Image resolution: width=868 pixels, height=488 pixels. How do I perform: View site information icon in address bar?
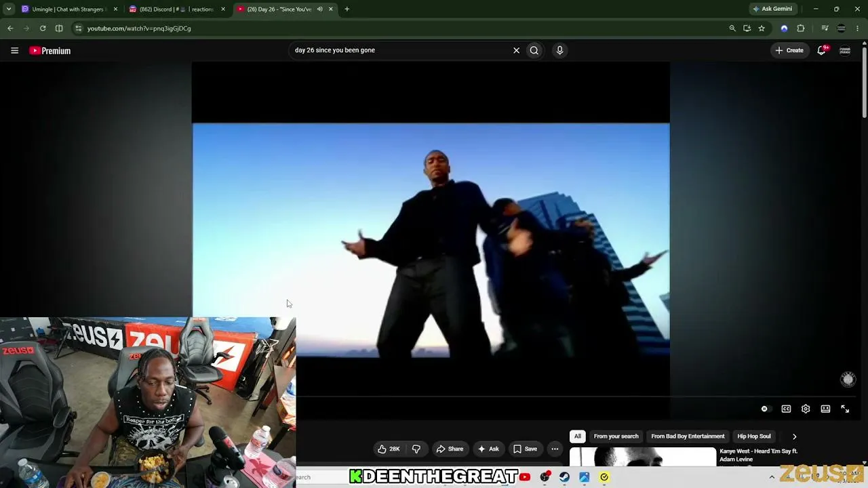click(x=79, y=28)
